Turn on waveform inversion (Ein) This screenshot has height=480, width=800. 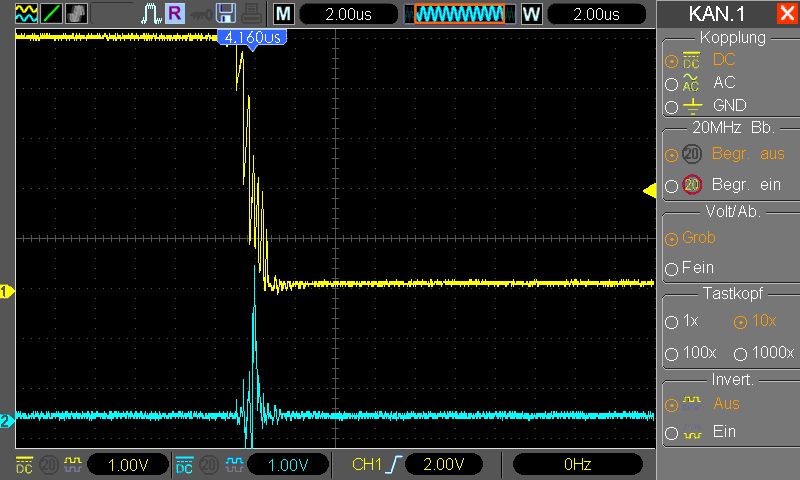671,432
